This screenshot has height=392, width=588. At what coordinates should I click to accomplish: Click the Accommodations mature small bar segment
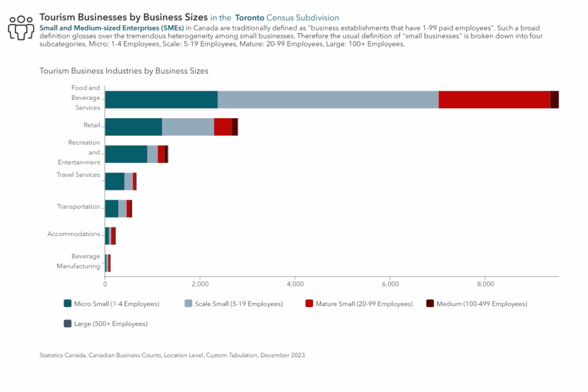[113, 236]
